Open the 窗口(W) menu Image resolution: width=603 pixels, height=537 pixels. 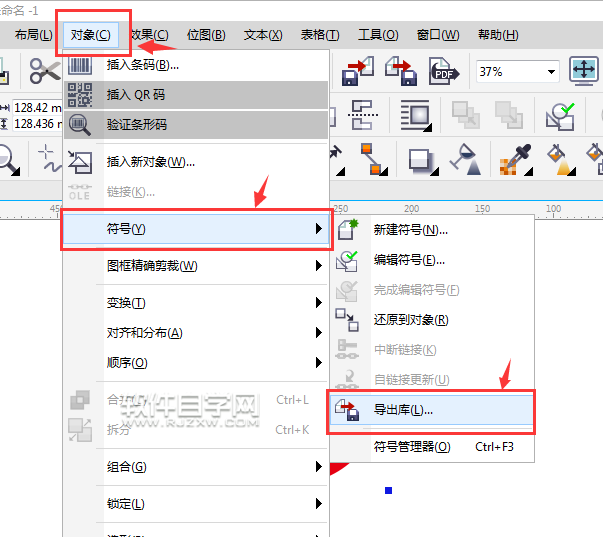click(x=438, y=35)
